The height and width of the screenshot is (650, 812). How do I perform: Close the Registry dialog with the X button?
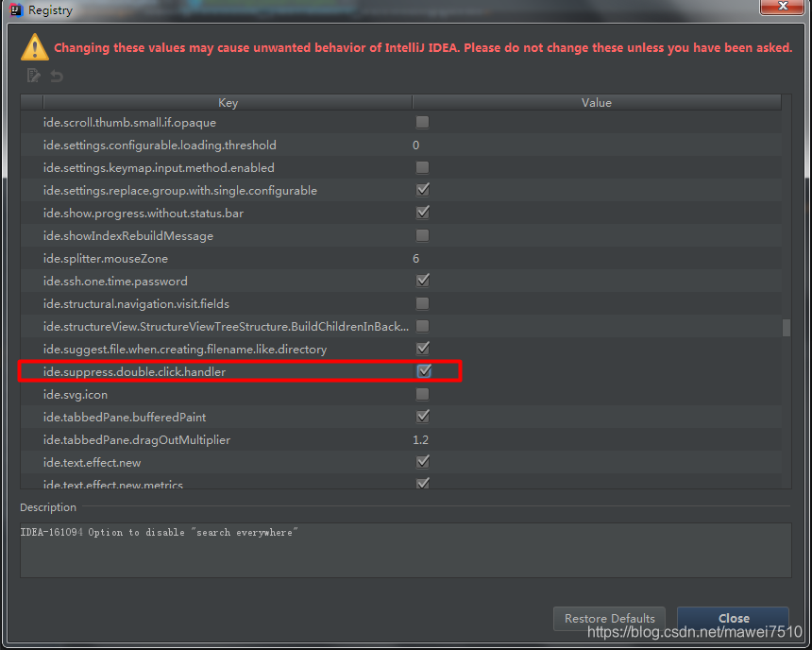783,7
